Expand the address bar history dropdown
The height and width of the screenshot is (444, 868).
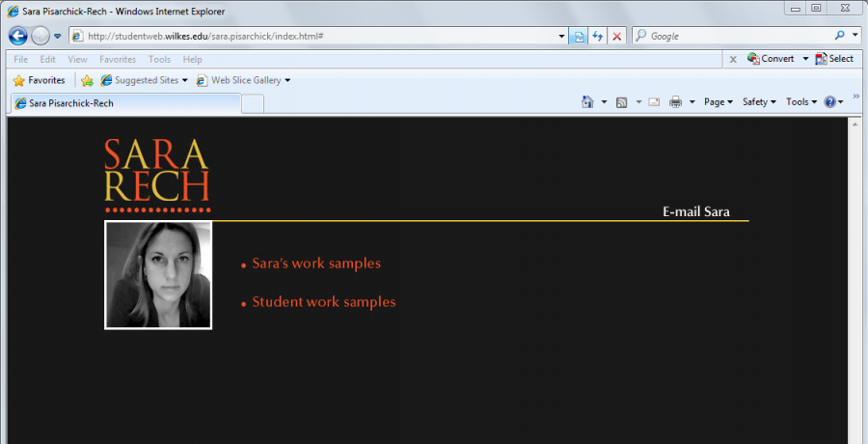pos(561,37)
